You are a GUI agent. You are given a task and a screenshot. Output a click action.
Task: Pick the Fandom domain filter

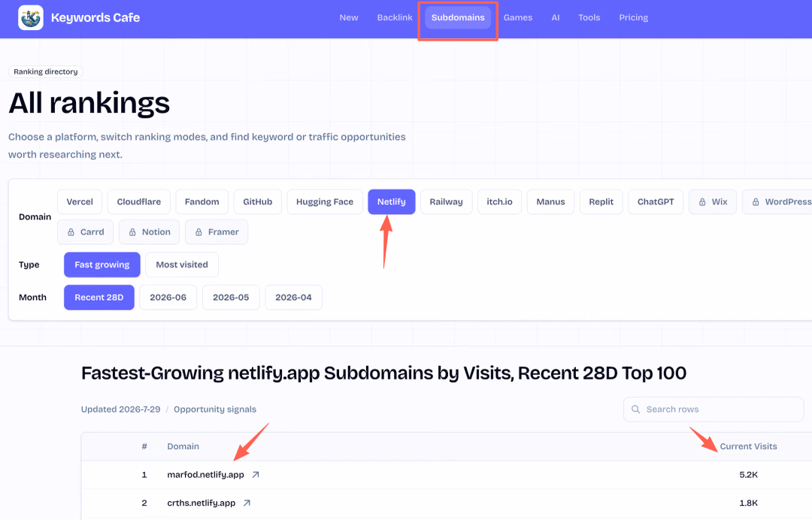click(202, 202)
